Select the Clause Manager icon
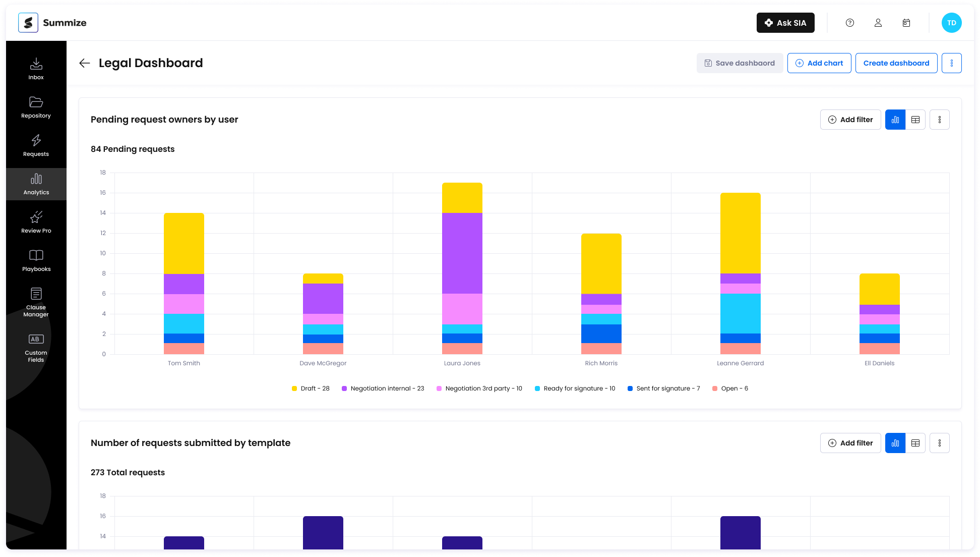Viewport: 980px width, 557px height. (x=36, y=299)
